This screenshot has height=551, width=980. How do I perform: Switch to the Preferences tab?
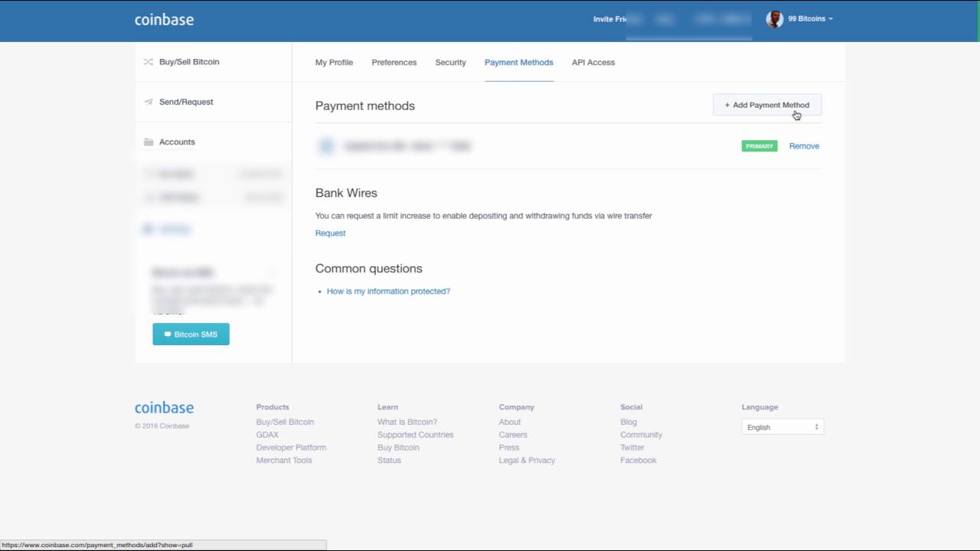[394, 63]
